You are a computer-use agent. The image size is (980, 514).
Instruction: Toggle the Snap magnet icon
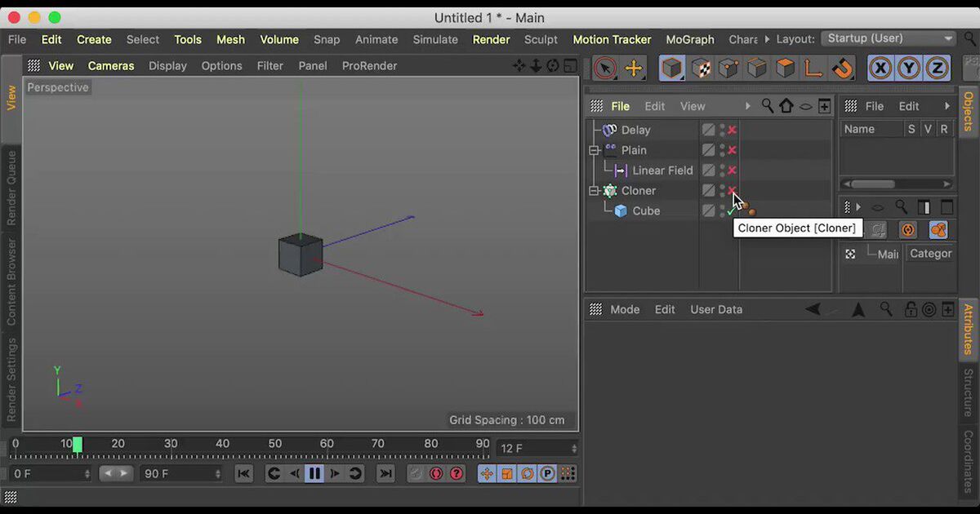(842, 68)
